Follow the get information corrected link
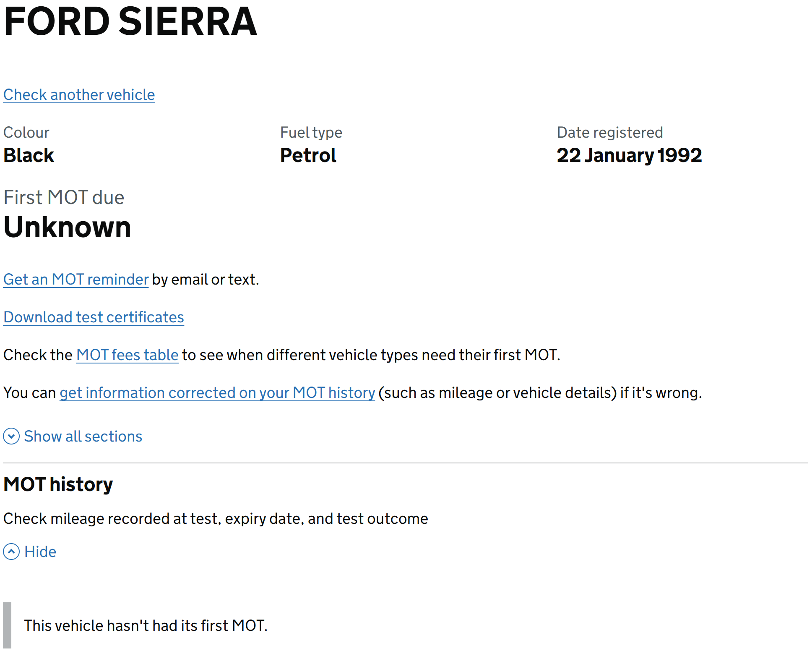Image resolution: width=812 pixels, height=651 pixels. click(217, 393)
